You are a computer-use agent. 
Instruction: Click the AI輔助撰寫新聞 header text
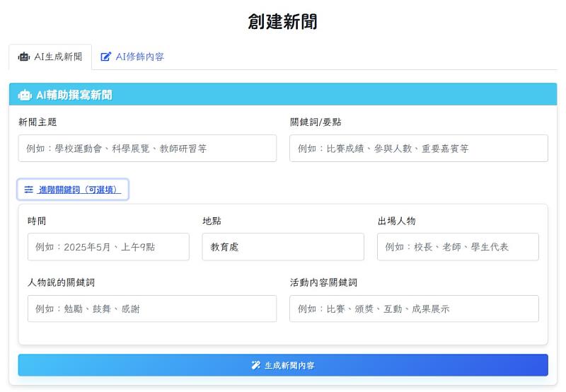(74, 95)
